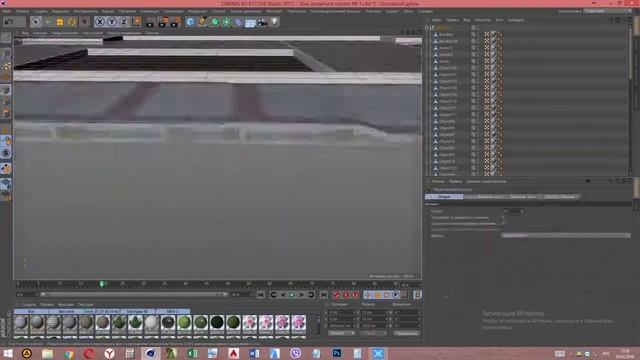Toggle Y axis lock
Viewport: 640px width, 360px height.
[111, 22]
